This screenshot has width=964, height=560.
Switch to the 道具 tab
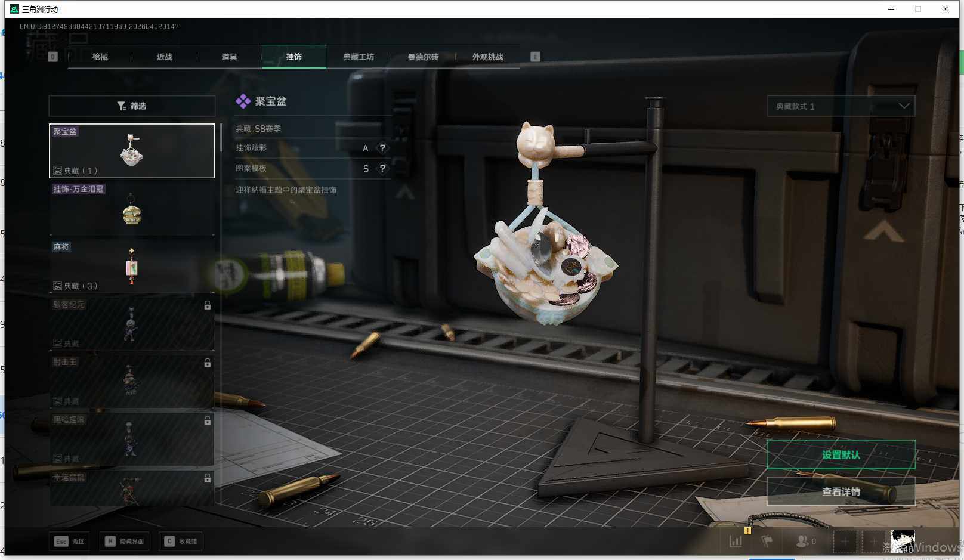pyautogui.click(x=229, y=57)
